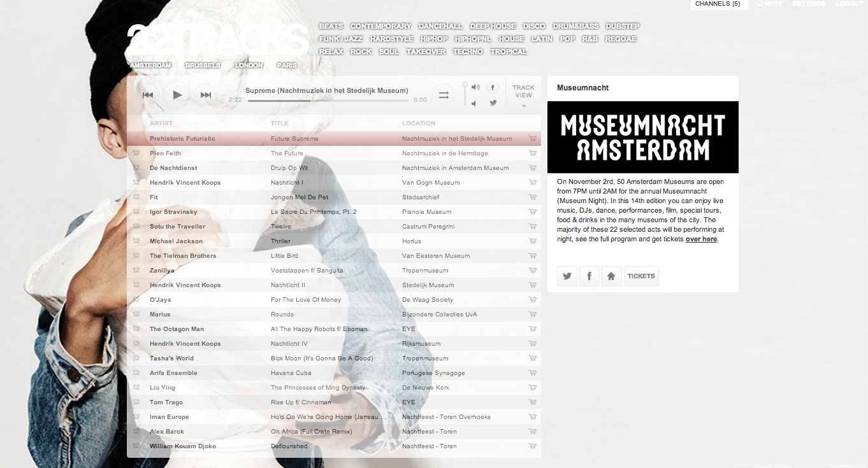
Task: Buy Future Supreme via cart icon
Action: point(532,138)
